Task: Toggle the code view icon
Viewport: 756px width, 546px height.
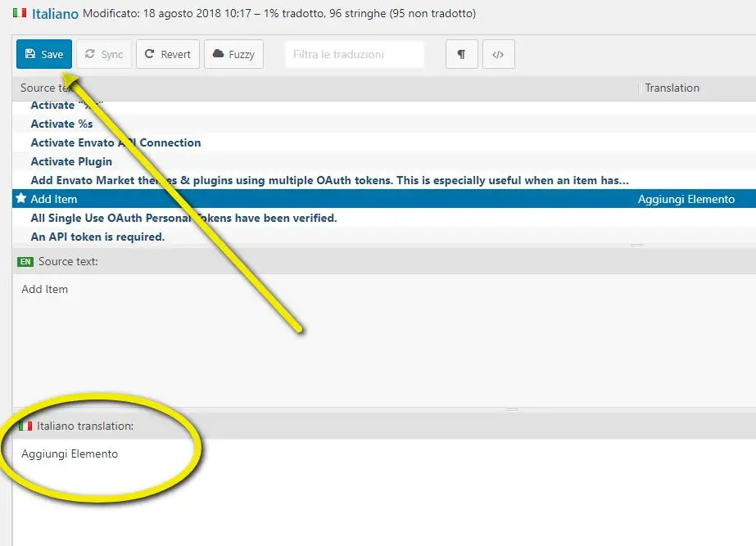Action: pyautogui.click(x=499, y=54)
